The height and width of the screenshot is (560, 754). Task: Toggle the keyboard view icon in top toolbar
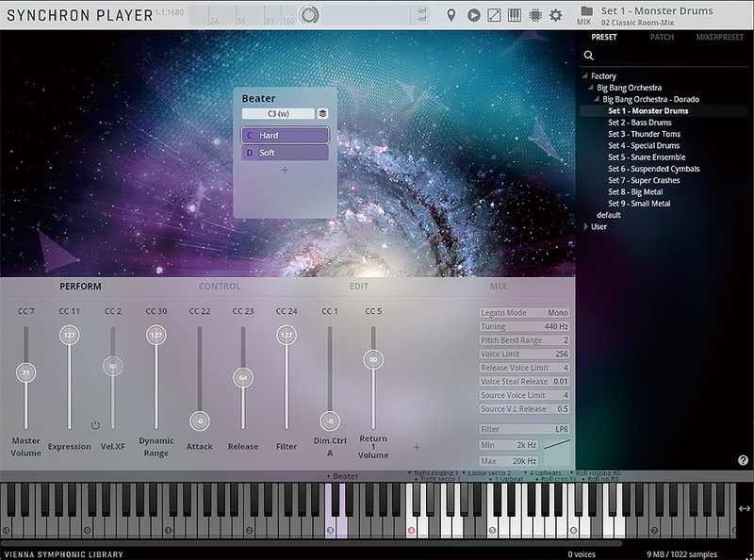click(x=514, y=15)
